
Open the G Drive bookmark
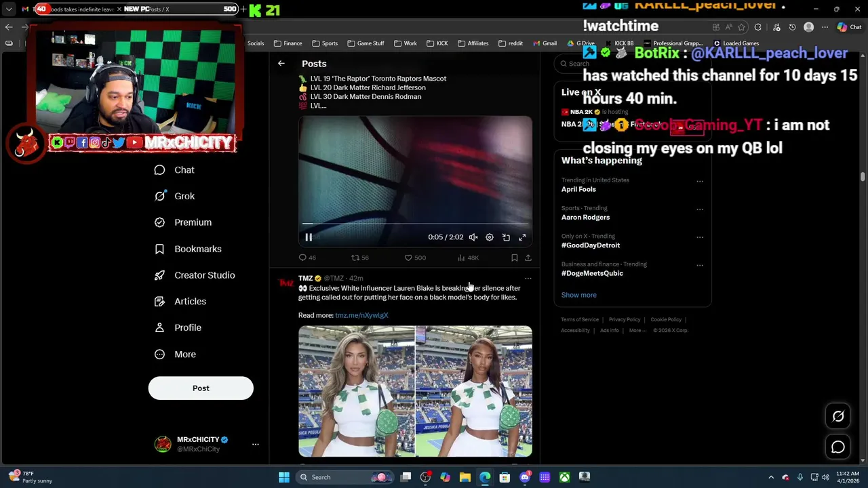[x=581, y=43]
